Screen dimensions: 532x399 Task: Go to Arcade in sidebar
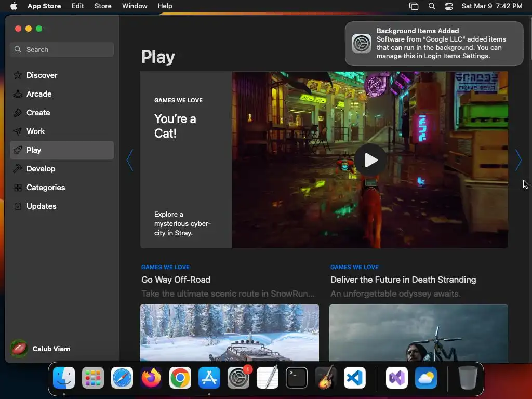click(62, 94)
